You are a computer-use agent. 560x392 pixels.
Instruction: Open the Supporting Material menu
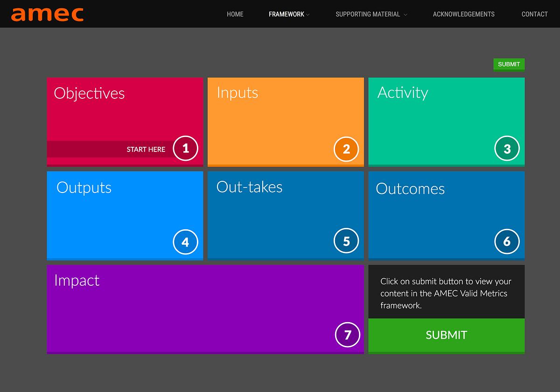coord(368,14)
